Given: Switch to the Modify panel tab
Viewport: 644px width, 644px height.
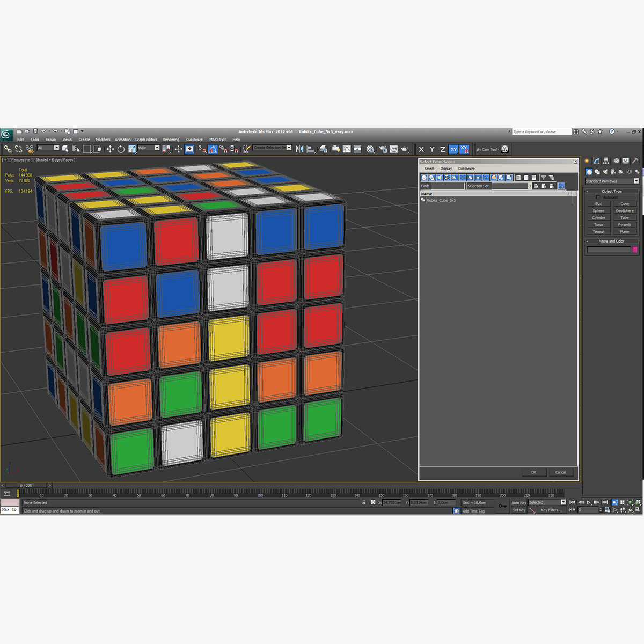Looking at the screenshot, I should 596,160.
